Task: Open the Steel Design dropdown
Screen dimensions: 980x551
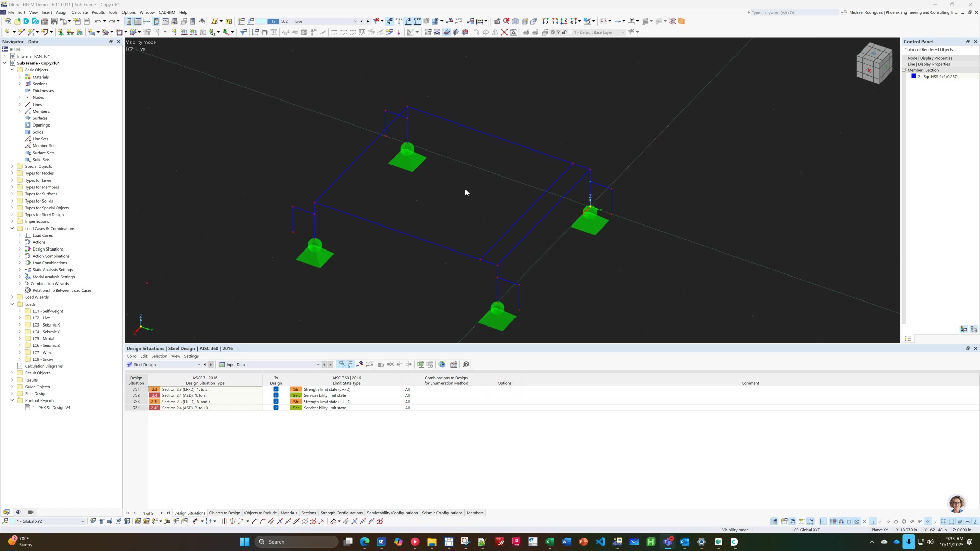Action: (x=199, y=365)
